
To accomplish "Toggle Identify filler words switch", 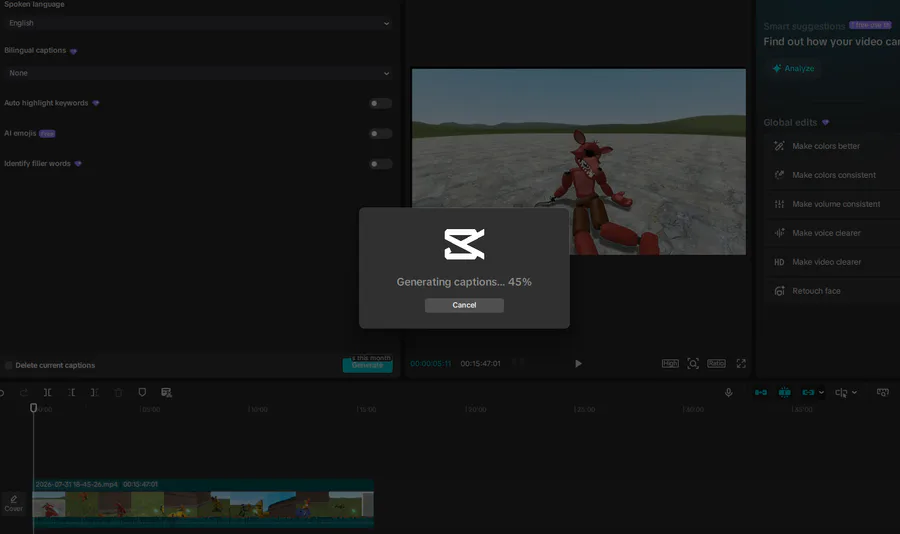I will [x=380, y=164].
